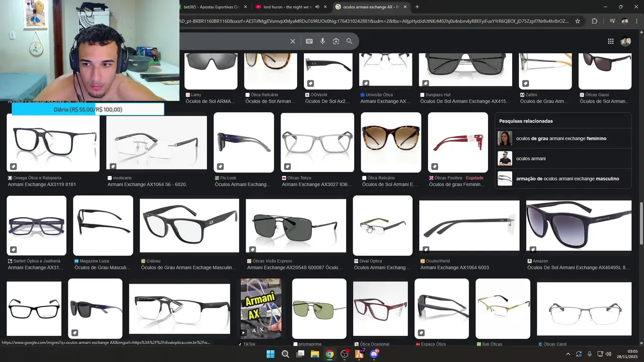This screenshot has width=644, height=362.
Task: Open the Chrome profile picture in the toolbar
Action: click(624, 21)
